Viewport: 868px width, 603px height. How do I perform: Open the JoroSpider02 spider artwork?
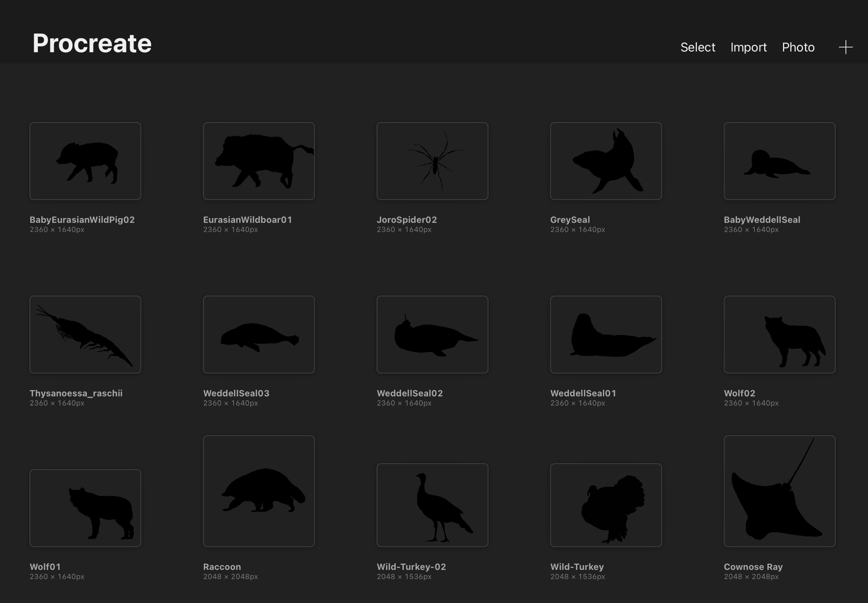coord(432,161)
